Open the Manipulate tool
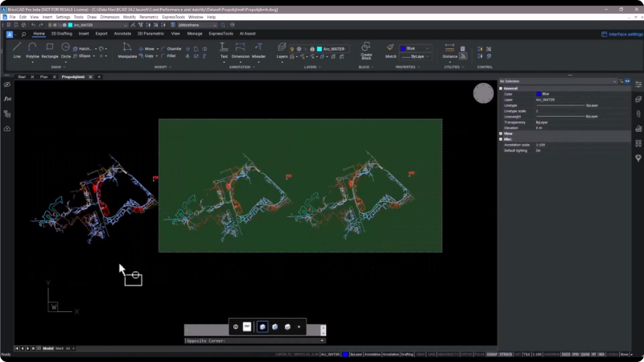Viewport: 644px width, 362px height. 127,50
